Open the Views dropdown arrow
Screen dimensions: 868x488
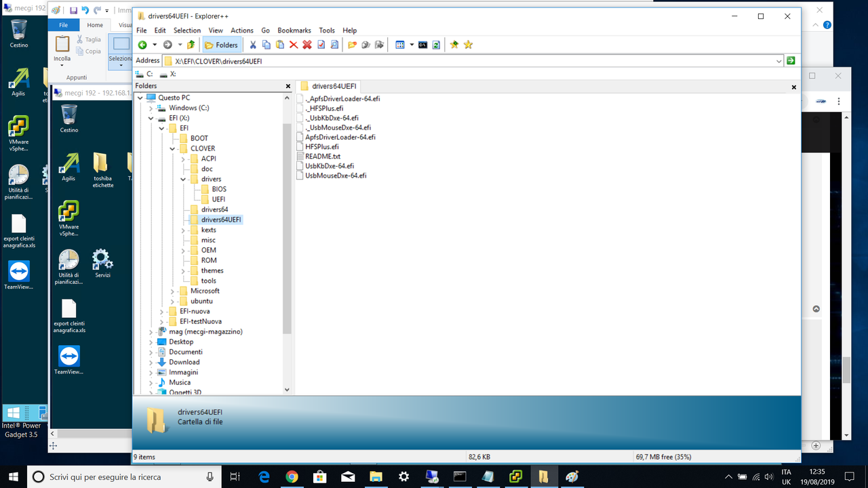[x=412, y=45]
